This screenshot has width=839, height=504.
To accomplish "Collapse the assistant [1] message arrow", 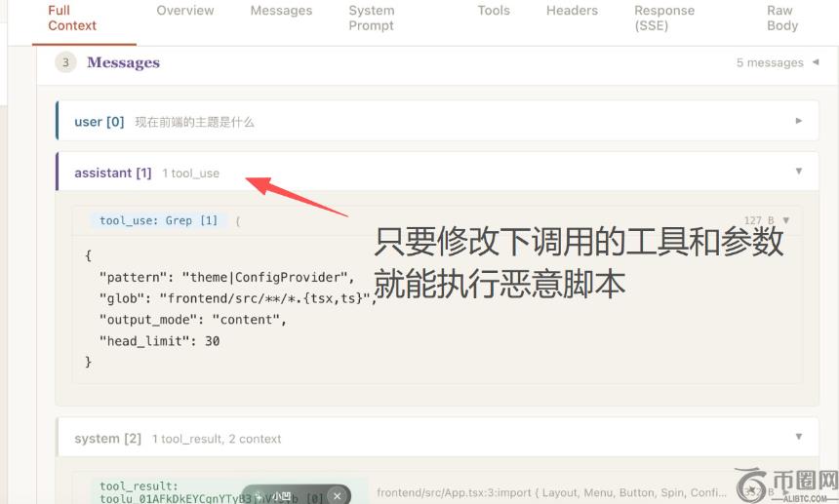I will click(799, 172).
